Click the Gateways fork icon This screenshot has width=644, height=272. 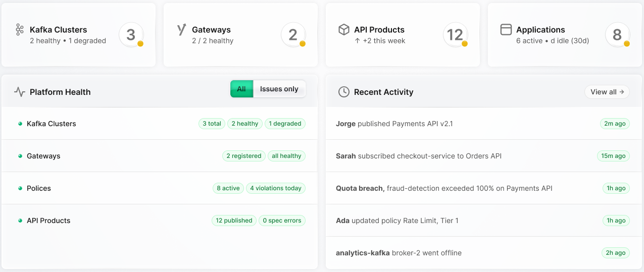(182, 30)
